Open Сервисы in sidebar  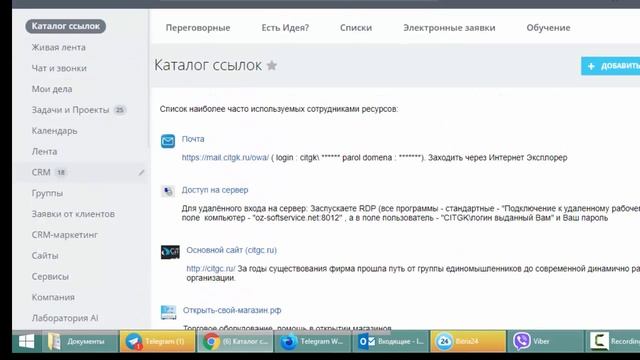50,276
